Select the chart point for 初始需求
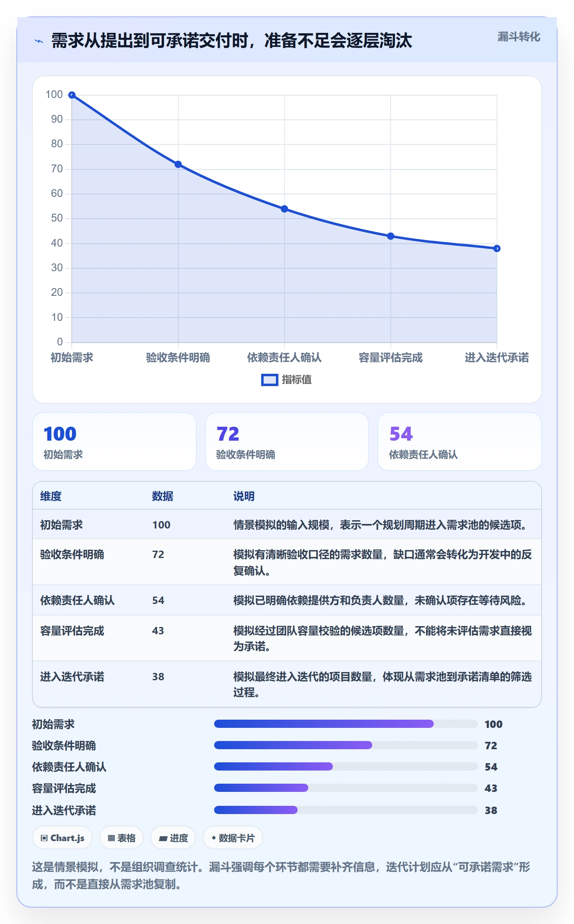The height and width of the screenshot is (924, 574). coord(72,95)
